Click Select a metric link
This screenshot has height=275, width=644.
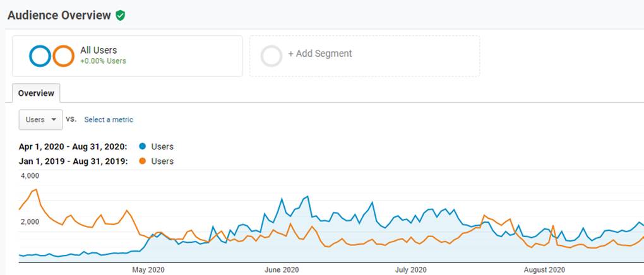109,119
